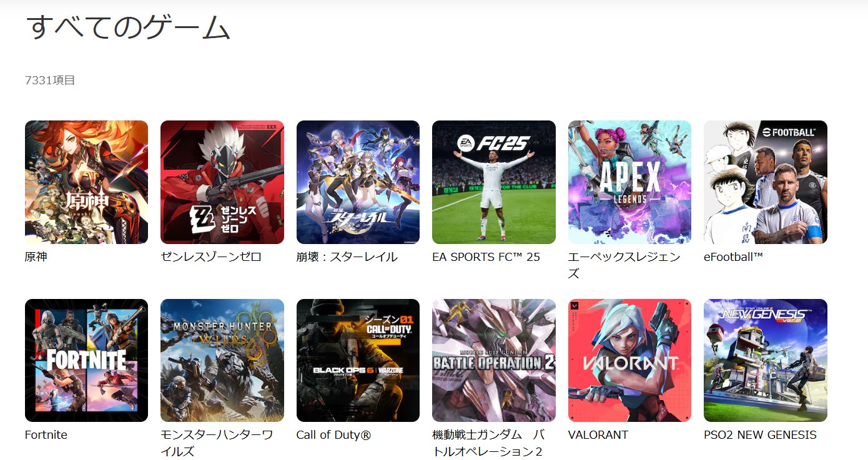This screenshot has width=868, height=460.
Task: Open Monster Hunter Wilds cover image
Action: tap(222, 360)
